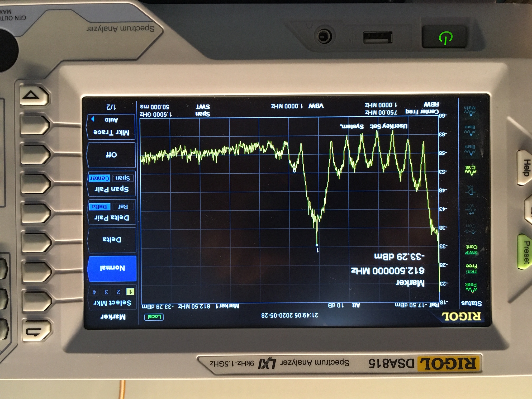The height and width of the screenshot is (399, 532).
Task: Turn marker Off via menu item
Action: [x=111, y=155]
